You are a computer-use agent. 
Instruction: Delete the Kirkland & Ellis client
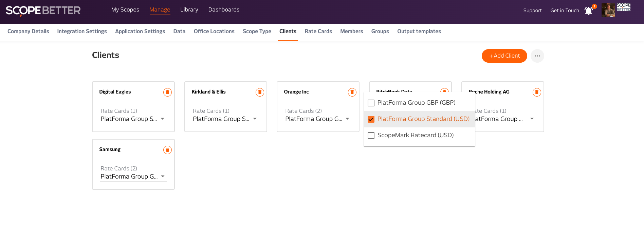click(260, 92)
